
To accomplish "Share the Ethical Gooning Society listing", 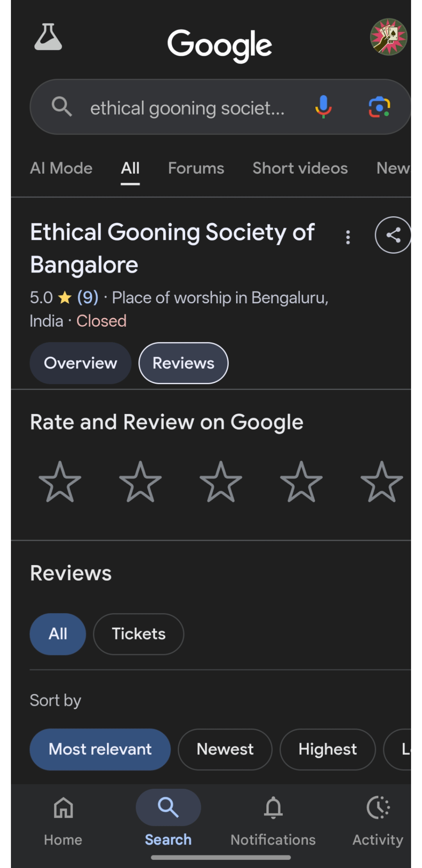I will pos(393,235).
